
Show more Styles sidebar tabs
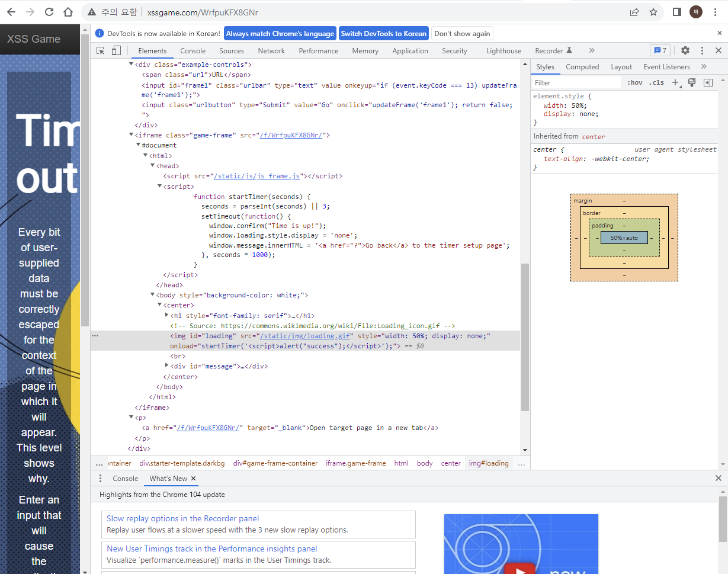pos(704,67)
